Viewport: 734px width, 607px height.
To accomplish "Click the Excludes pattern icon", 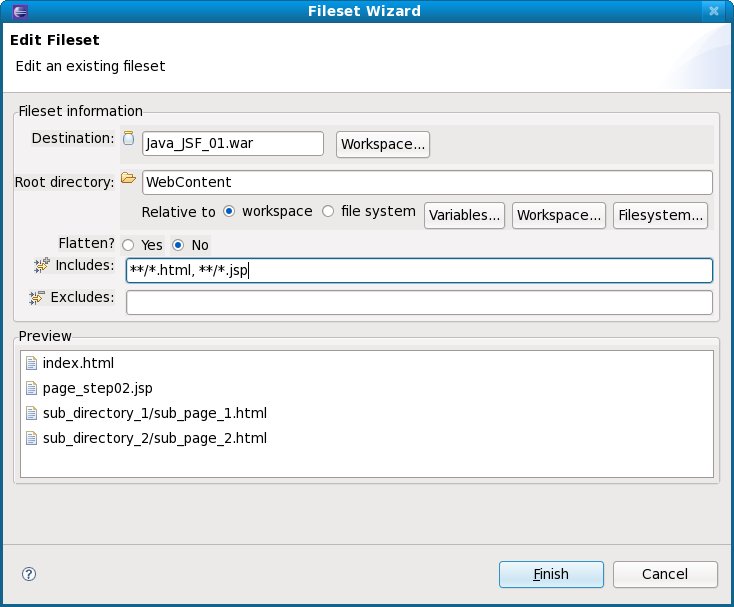I will click(x=38, y=297).
